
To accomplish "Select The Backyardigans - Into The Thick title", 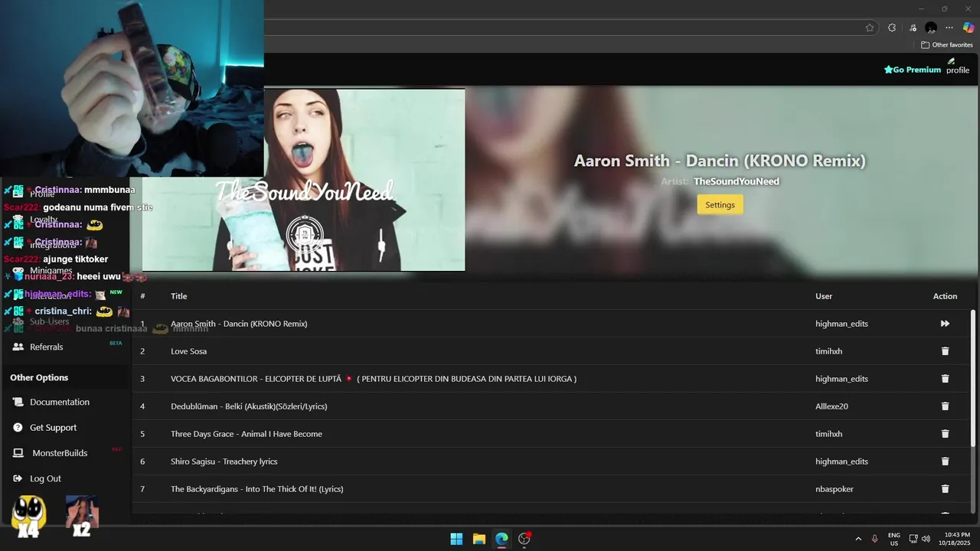I will click(x=256, y=489).
